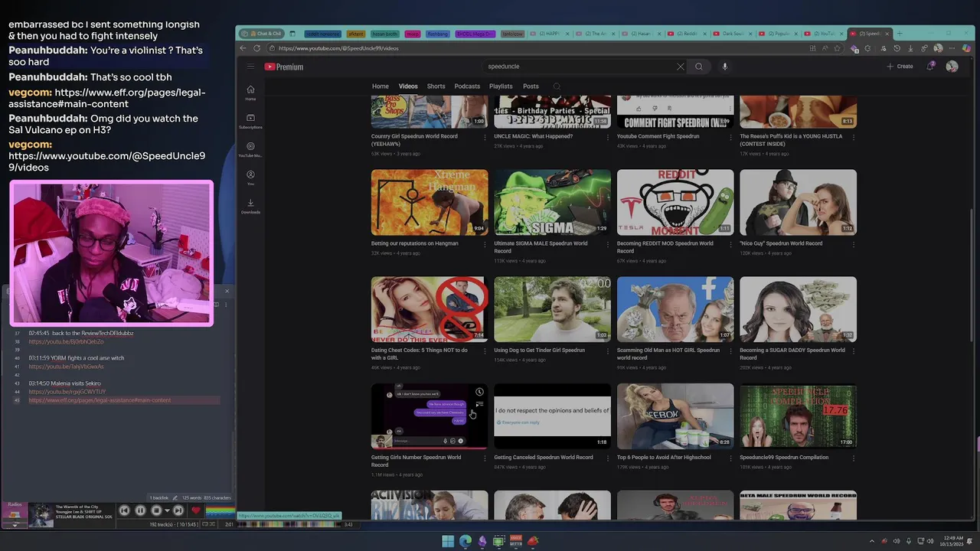Click the browser back arrow

point(243,48)
